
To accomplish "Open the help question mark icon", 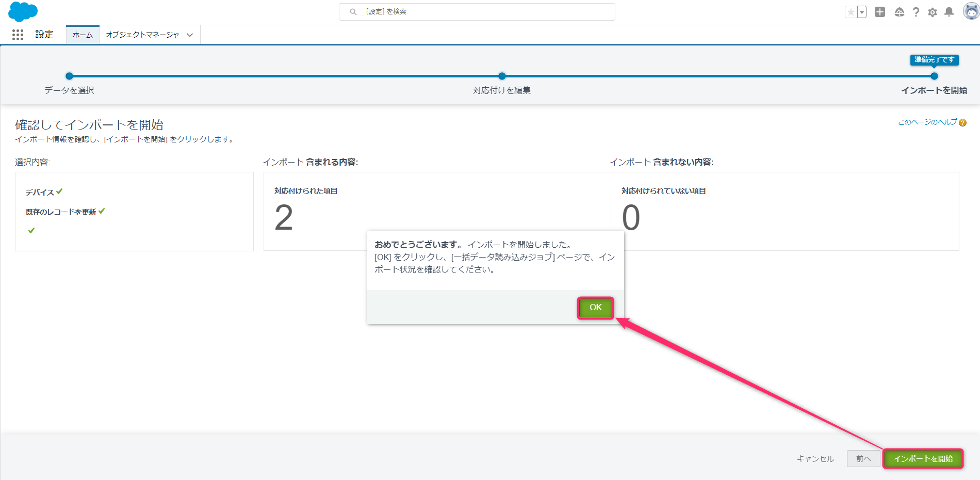I will (x=916, y=12).
